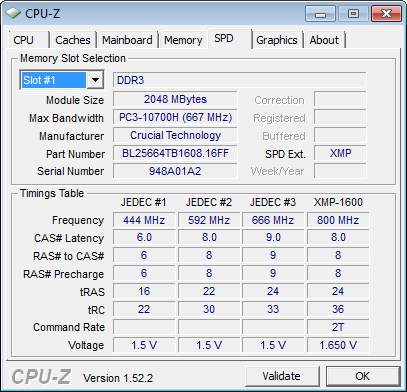Open the Slot #1 dropdown arrow

pyautogui.click(x=95, y=80)
